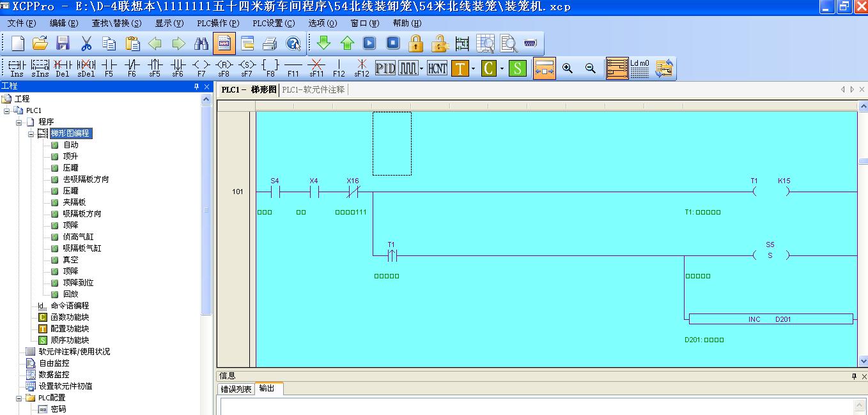Click the PID instruction icon

coord(385,68)
